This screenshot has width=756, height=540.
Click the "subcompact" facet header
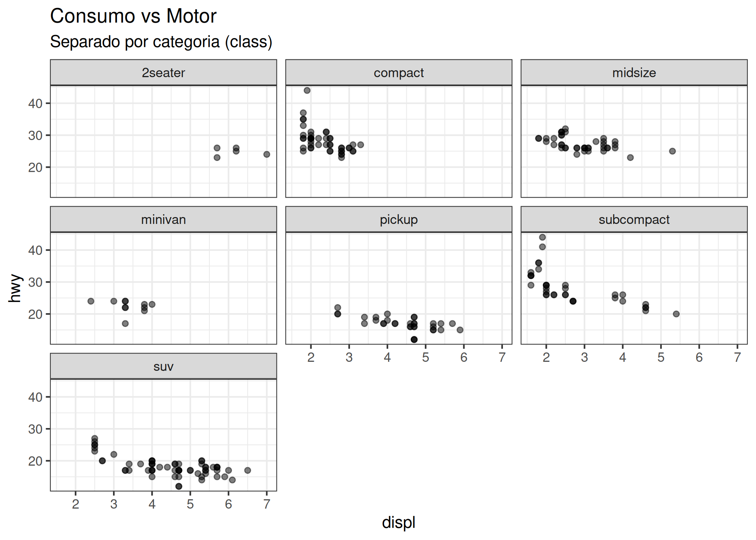(634, 220)
